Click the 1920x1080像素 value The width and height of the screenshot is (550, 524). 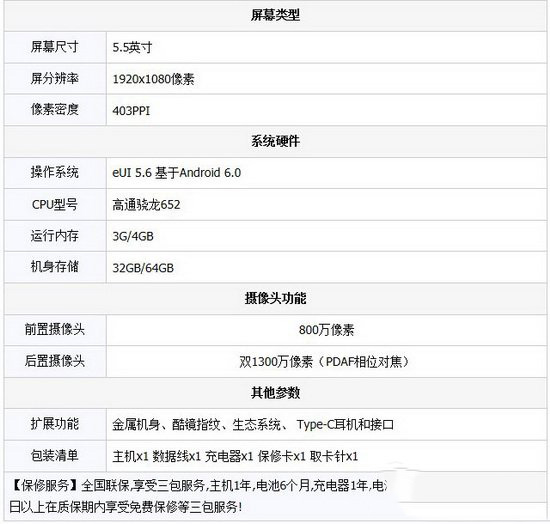pos(153,79)
